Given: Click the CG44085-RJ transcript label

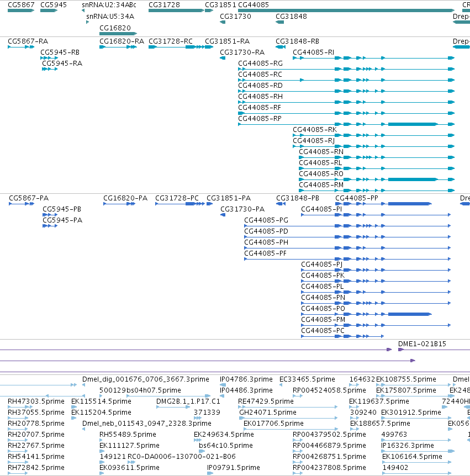Looking at the screenshot, I should click(314, 141).
